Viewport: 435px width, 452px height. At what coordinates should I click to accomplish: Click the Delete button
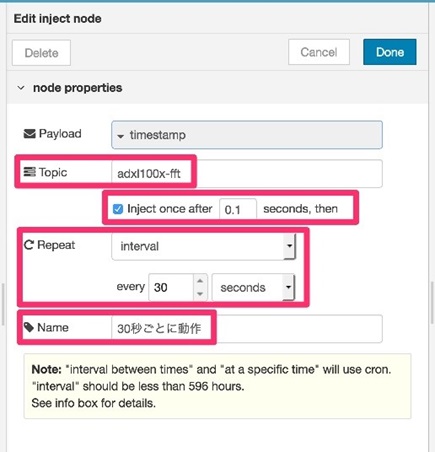pos(41,53)
